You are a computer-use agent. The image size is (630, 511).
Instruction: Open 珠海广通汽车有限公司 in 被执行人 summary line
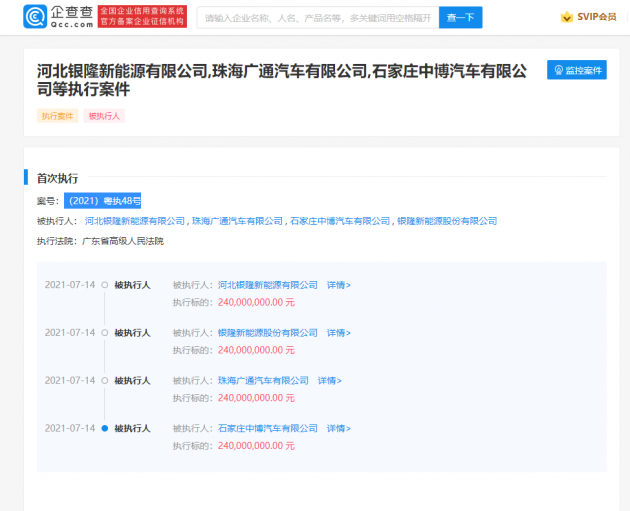[237, 221]
